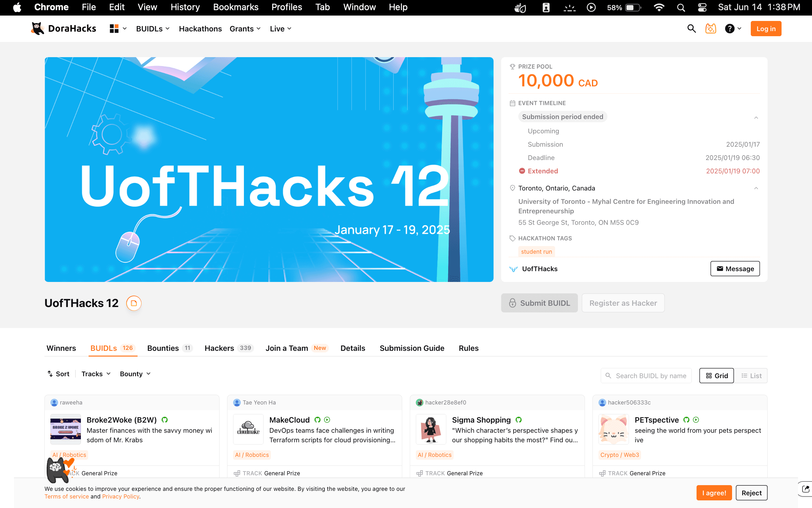Open the Winners tab
Image resolution: width=812 pixels, height=508 pixels.
click(x=61, y=348)
